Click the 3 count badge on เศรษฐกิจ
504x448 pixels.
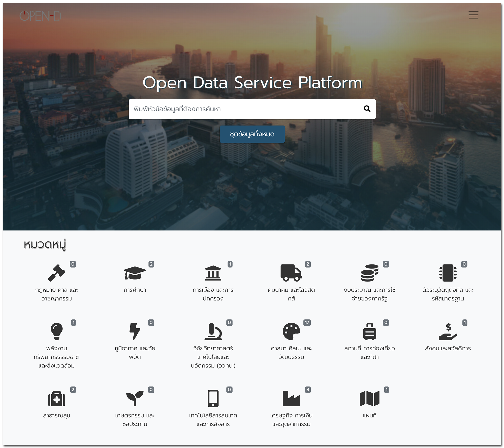point(307,390)
